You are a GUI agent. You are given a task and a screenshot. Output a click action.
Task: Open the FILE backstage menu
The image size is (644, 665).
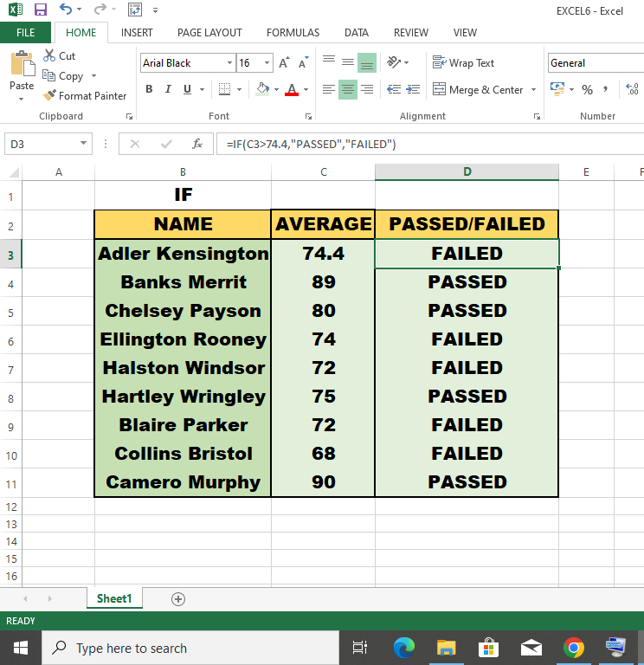(25, 33)
